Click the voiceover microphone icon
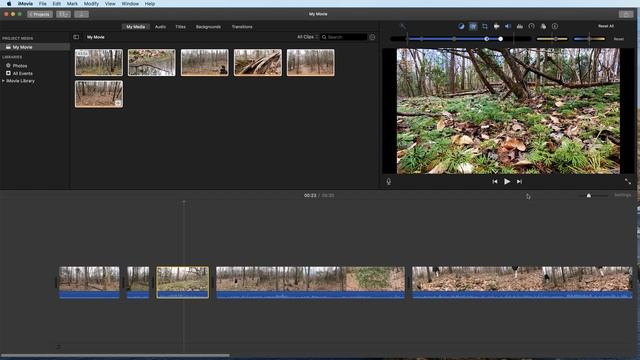 point(389,182)
